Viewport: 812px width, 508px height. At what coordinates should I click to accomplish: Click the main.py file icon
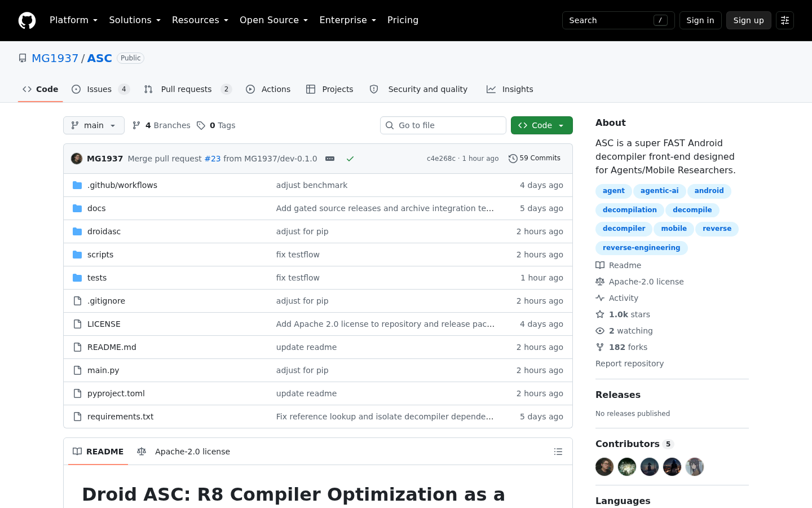(x=77, y=370)
